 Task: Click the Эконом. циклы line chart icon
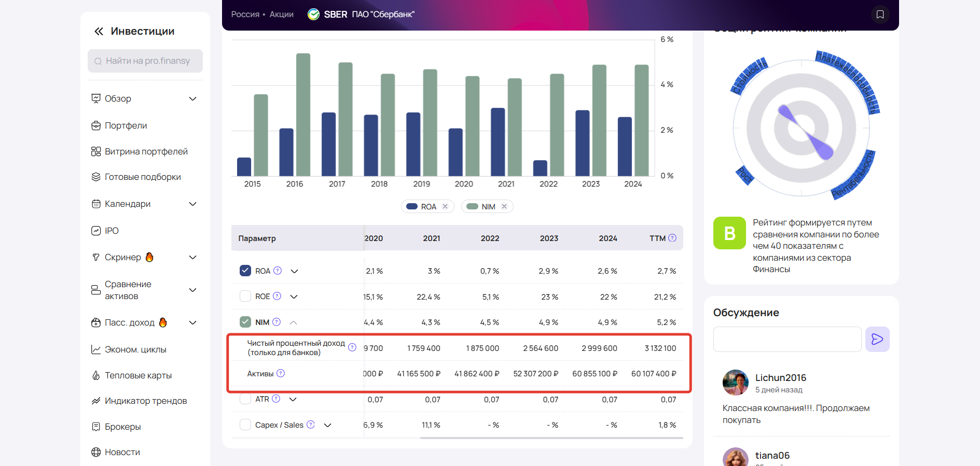tap(96, 349)
